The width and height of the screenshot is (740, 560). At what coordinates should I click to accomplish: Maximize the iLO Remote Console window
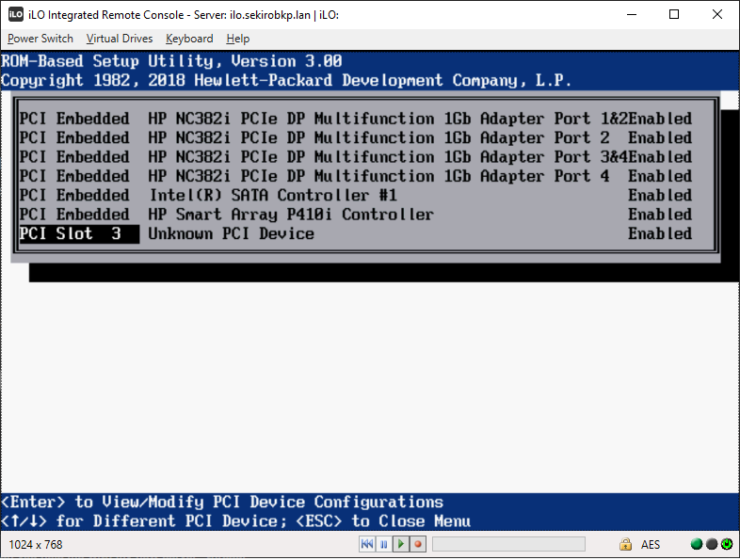click(x=674, y=15)
